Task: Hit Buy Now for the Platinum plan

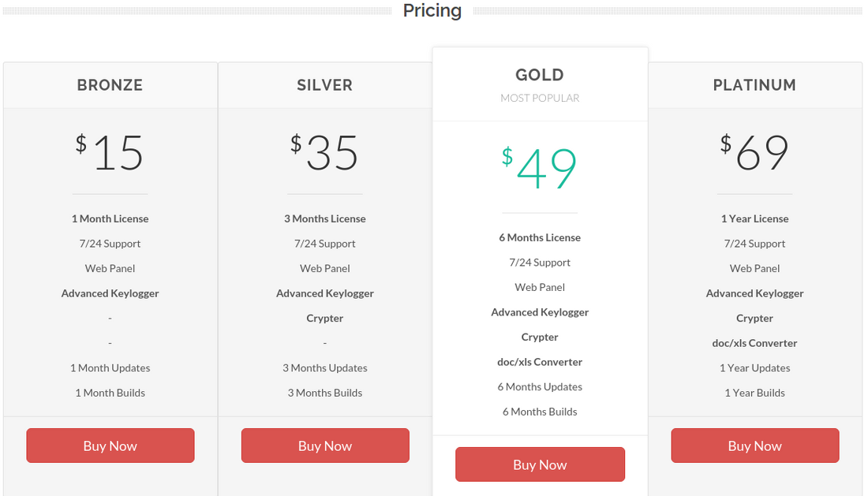Action: (755, 446)
